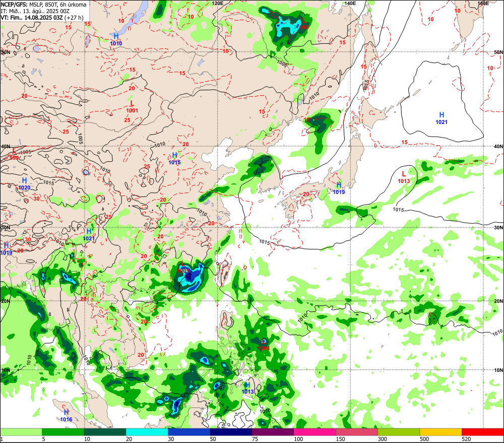Click the '50N' label on the left edge

(5, 52)
